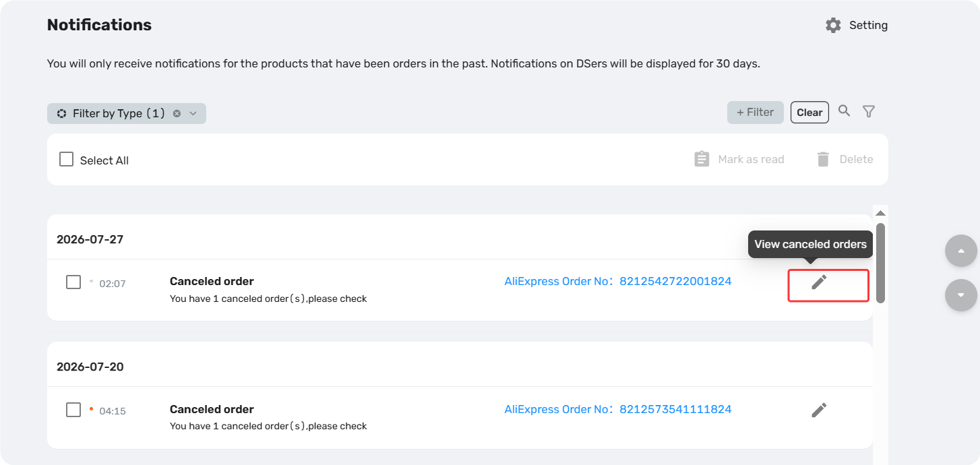This screenshot has height=465, width=980.
Task: Click the Clear button
Action: (809, 113)
